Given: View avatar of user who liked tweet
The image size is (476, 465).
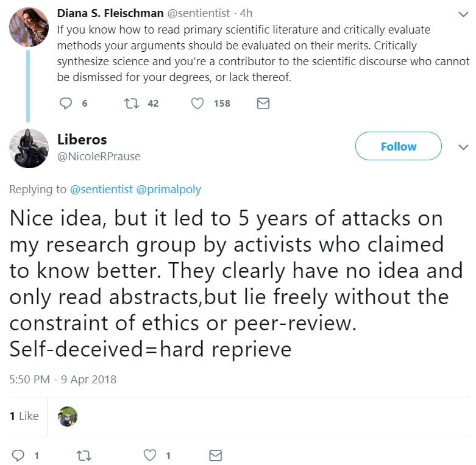Looking at the screenshot, I should pyautogui.click(x=68, y=416).
